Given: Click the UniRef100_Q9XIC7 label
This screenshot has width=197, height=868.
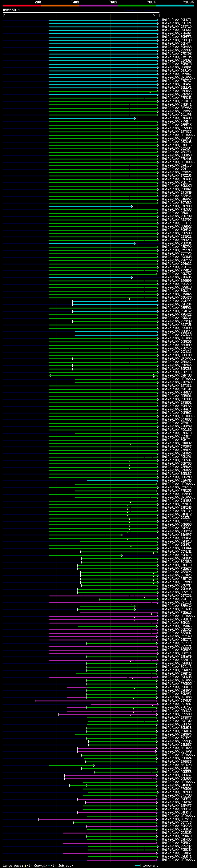Looking at the screenshot, I should pos(176,267).
